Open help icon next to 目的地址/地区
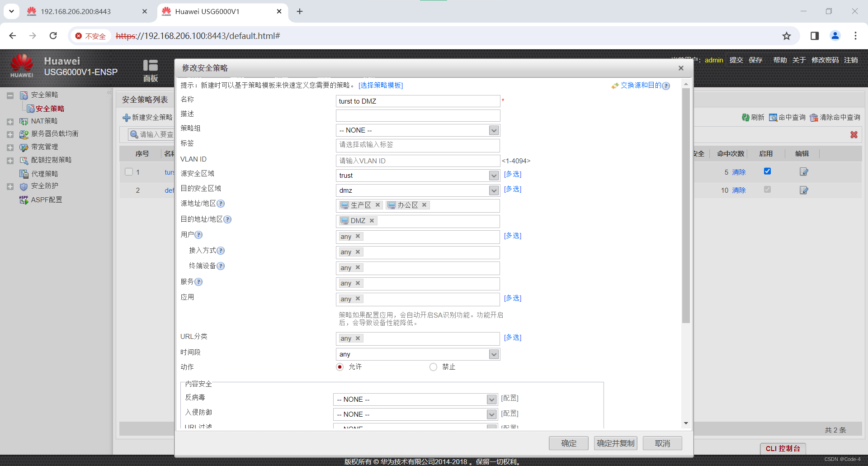Image resolution: width=868 pixels, height=466 pixels. 227,219
